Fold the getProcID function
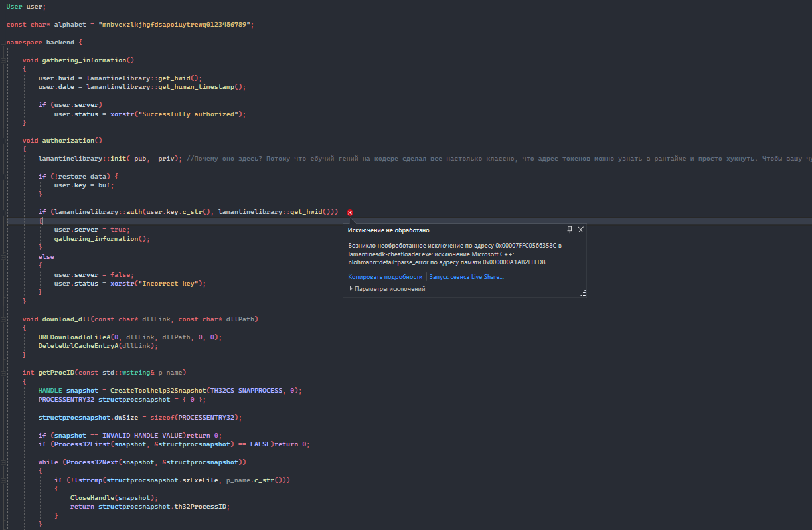 pos(3,373)
